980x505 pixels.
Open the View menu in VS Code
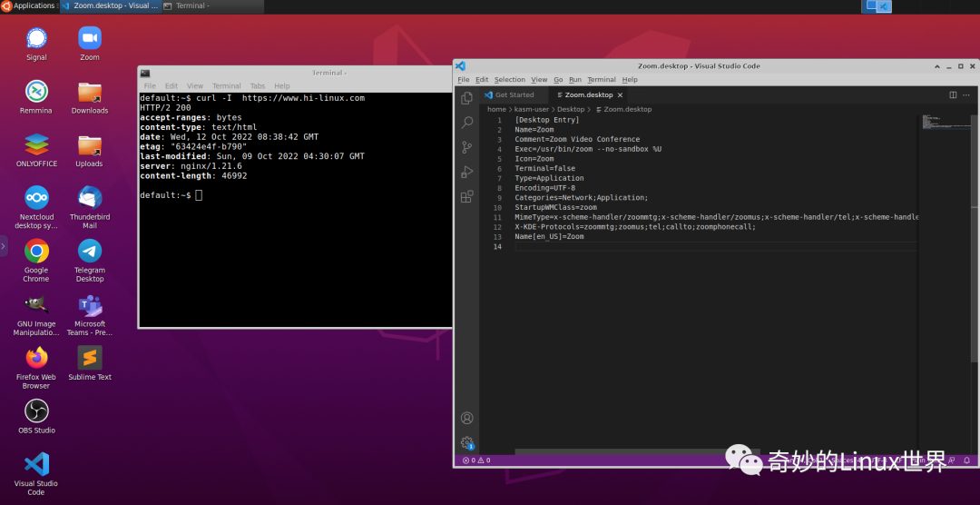(x=539, y=79)
